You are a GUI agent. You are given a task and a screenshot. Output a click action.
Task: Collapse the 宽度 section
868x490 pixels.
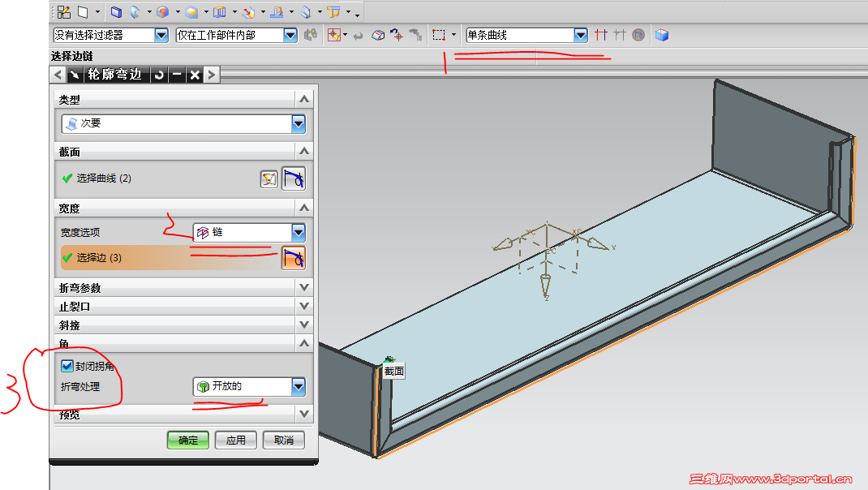tap(304, 207)
